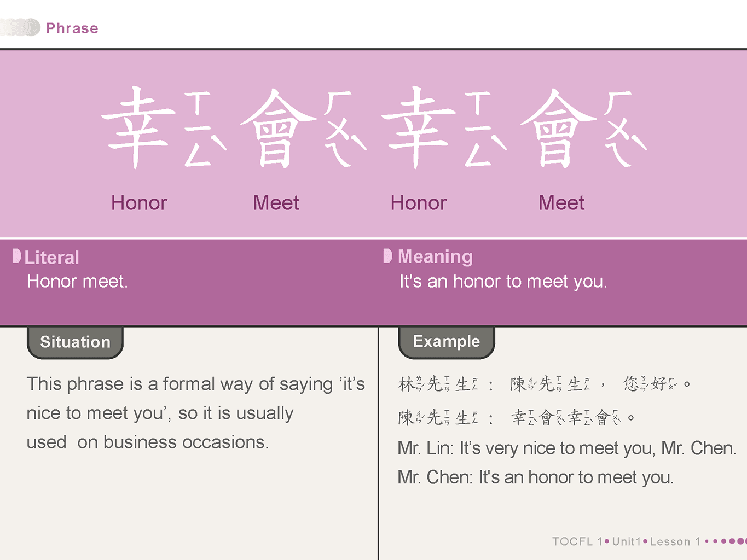The width and height of the screenshot is (747, 560).
Task: Click the second 會 character
Action: point(559,129)
